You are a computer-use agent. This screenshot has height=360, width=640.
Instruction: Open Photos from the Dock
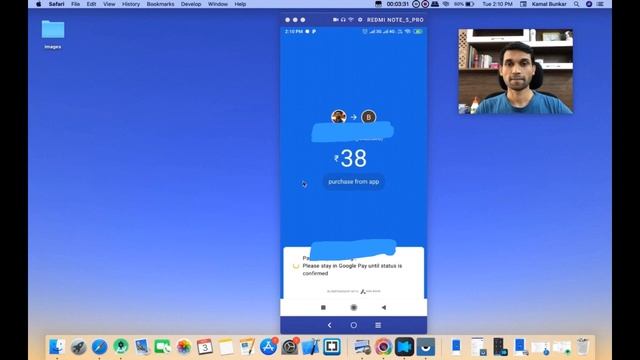(184, 347)
